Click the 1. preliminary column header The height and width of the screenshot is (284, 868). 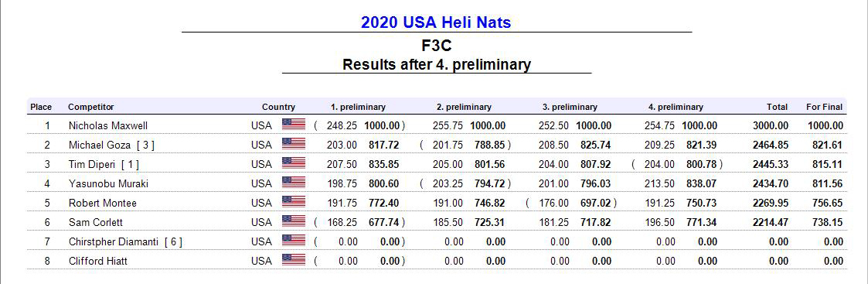(x=358, y=107)
